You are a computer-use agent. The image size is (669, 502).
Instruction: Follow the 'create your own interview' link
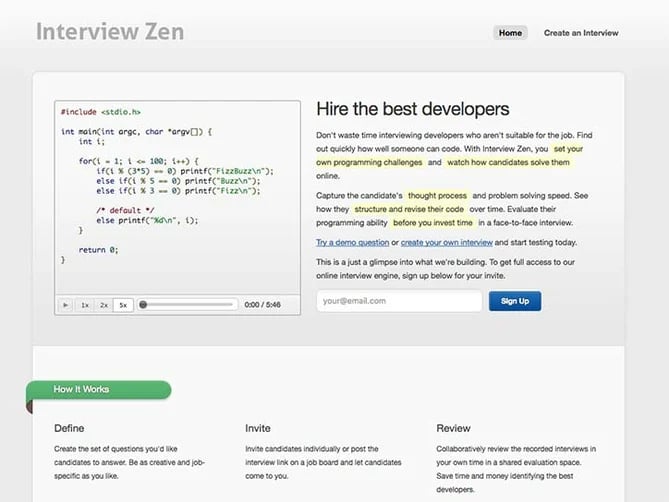pyautogui.click(x=446, y=242)
